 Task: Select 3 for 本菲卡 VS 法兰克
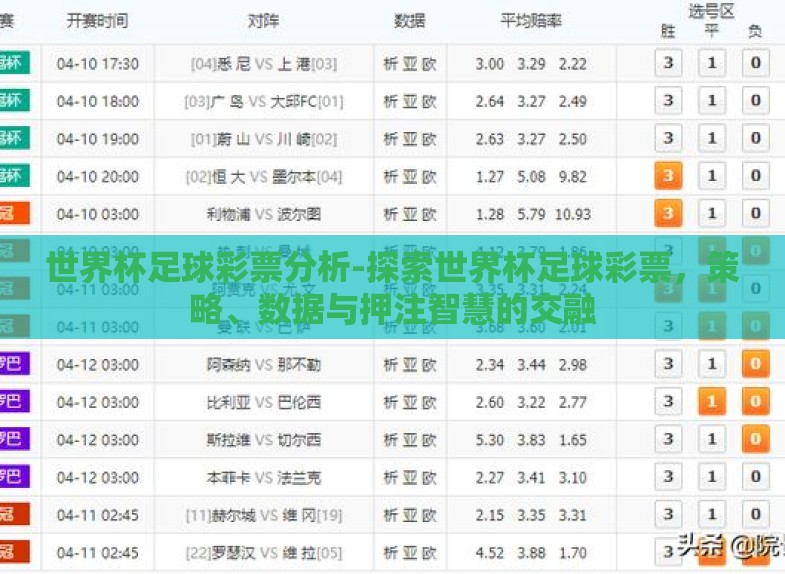tap(668, 476)
